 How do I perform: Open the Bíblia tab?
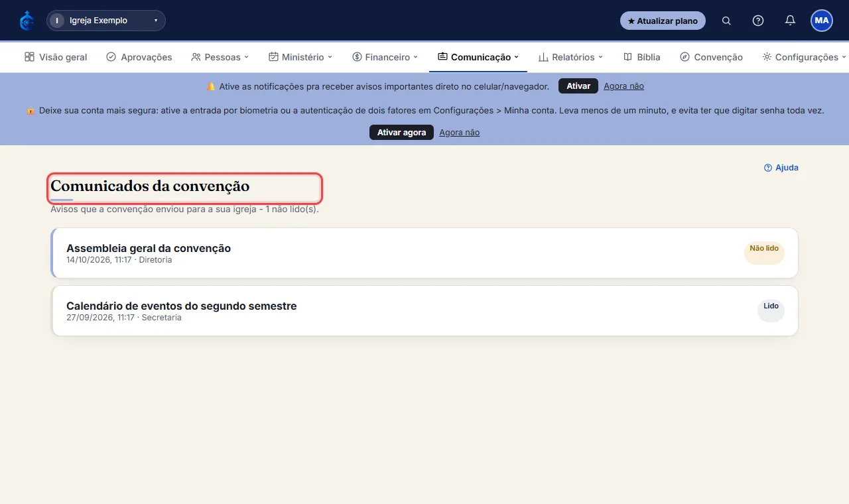coord(642,57)
